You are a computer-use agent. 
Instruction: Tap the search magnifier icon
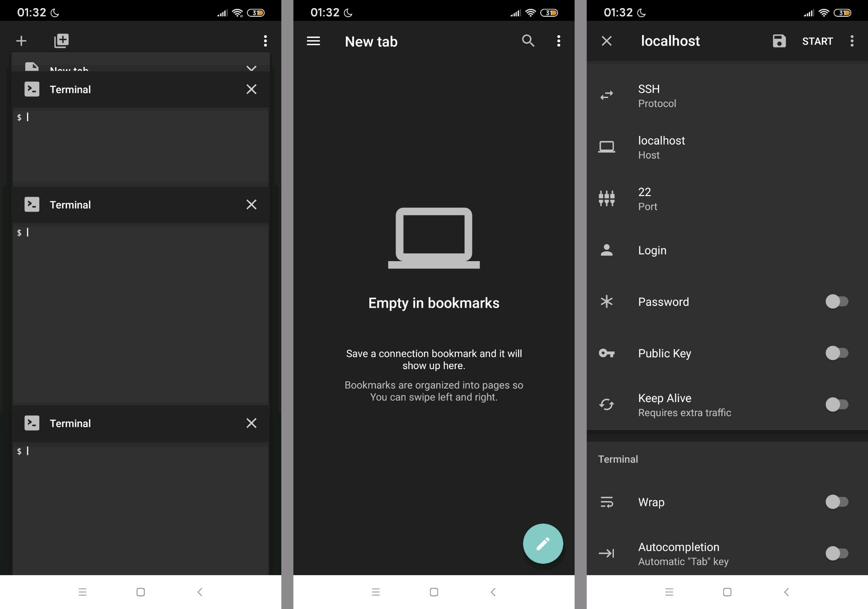pyautogui.click(x=528, y=41)
